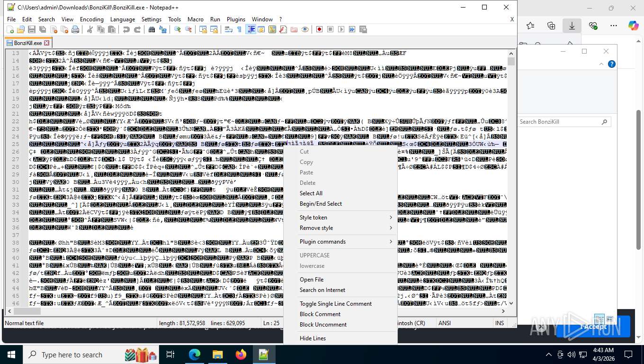Print the document using printer icon

(x=75, y=29)
